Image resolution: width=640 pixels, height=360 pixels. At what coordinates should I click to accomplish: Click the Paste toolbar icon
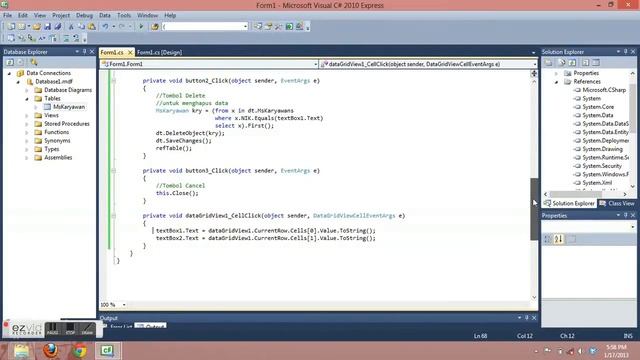point(92,27)
